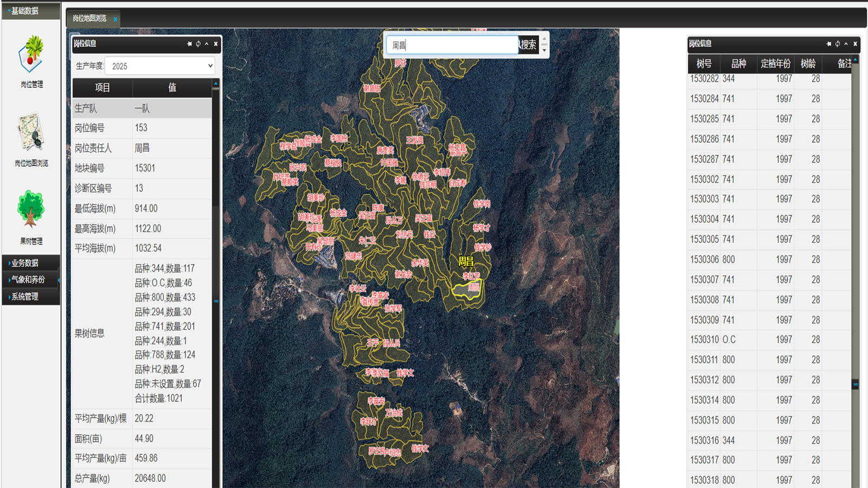868x488 pixels.
Task: Pin the left 岗位信息 panel
Action: click(189, 44)
